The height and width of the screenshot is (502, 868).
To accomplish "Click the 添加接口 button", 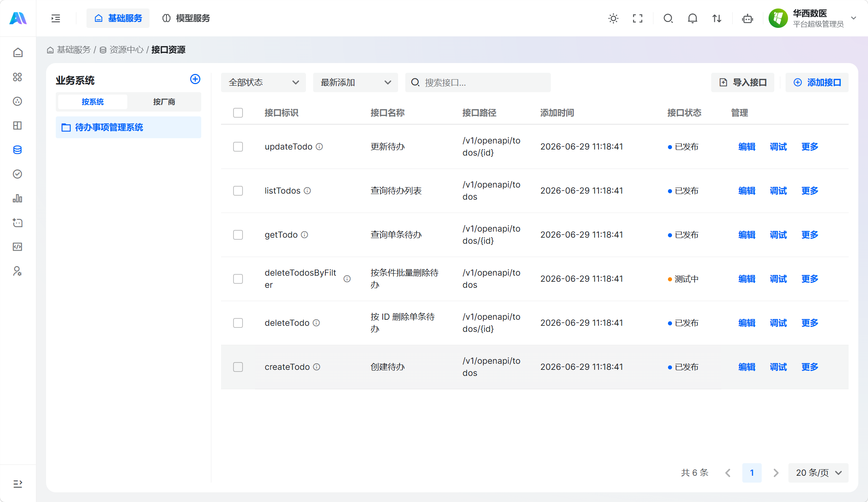I will point(817,82).
